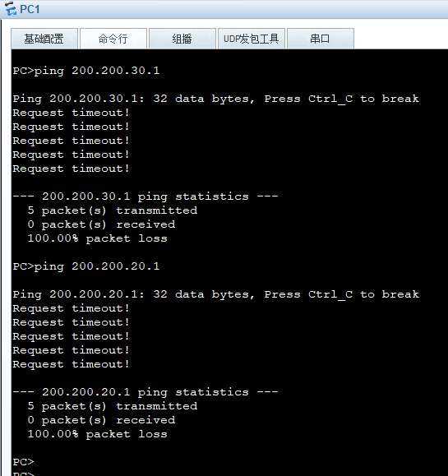
Task: Open the 基础配置 tab
Action: (x=44, y=39)
